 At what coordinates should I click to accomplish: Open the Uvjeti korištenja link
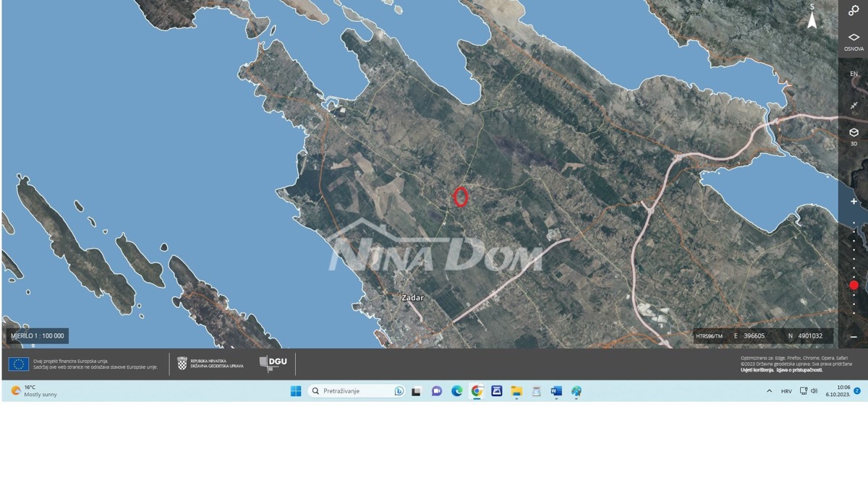pyautogui.click(x=757, y=370)
